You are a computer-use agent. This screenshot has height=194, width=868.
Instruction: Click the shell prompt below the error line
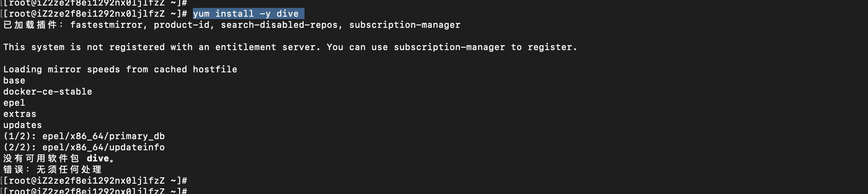[94, 181]
